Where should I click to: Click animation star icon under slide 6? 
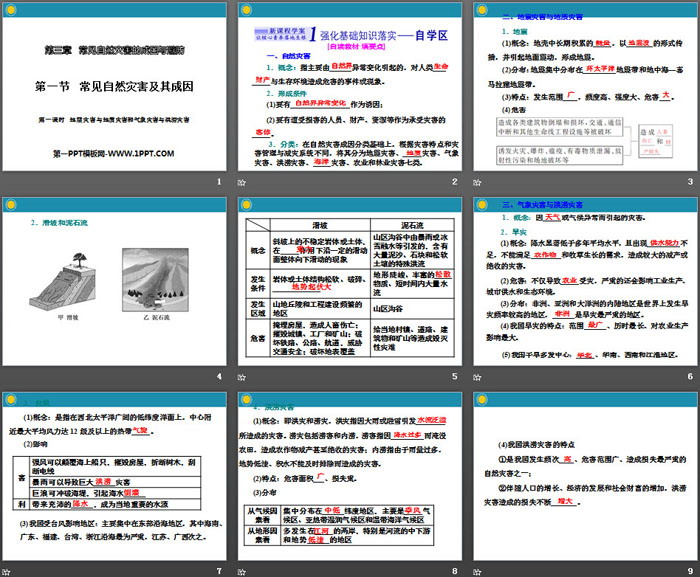477,377
